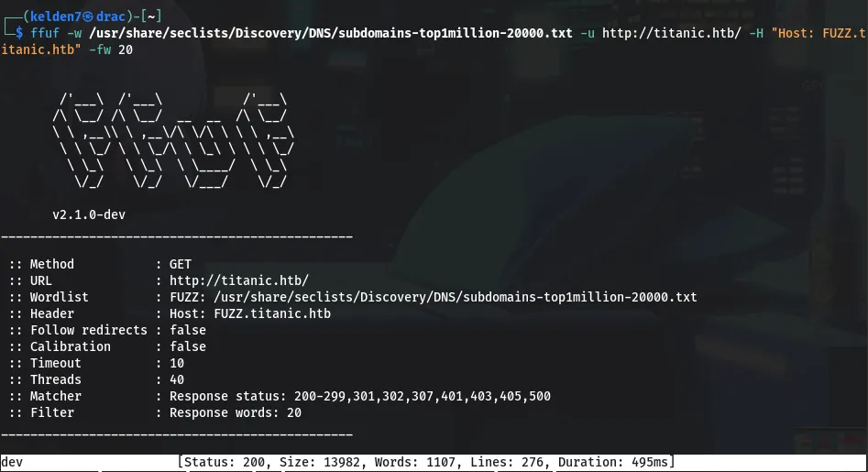Click the 'Matcher' label
The image size is (868, 472).
click(55, 396)
